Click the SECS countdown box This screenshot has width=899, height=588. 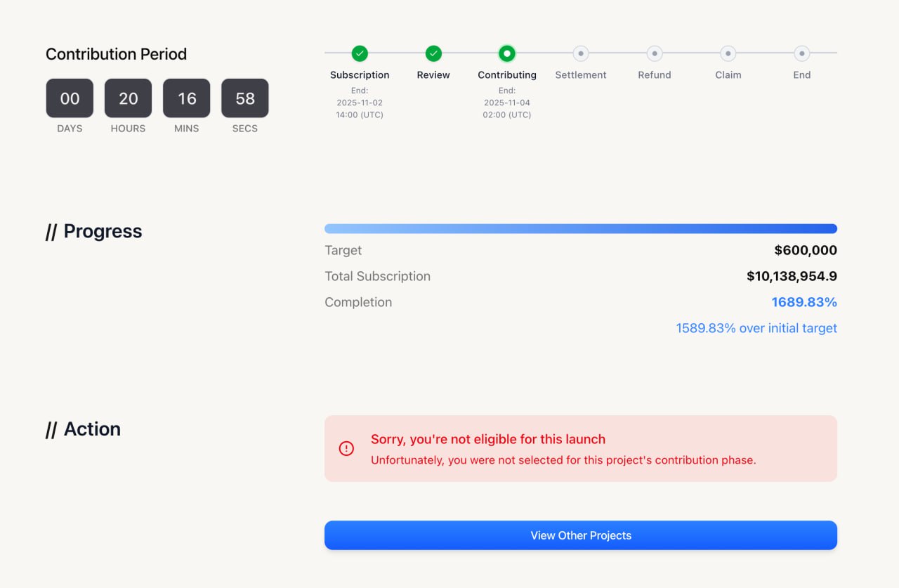tap(245, 98)
